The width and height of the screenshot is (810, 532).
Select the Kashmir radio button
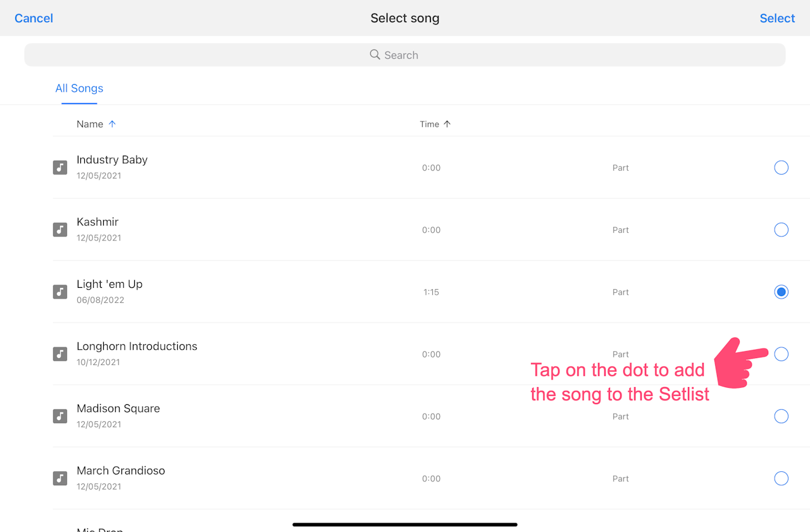click(x=782, y=230)
